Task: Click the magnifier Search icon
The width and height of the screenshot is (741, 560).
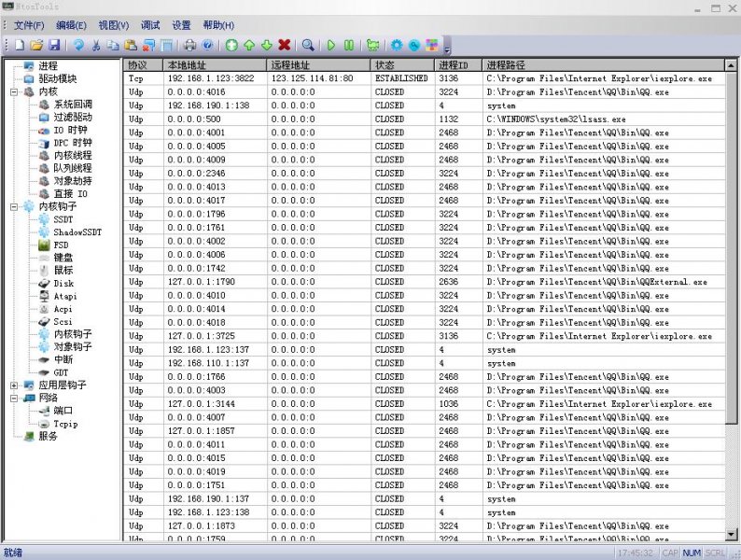Action: [x=308, y=46]
